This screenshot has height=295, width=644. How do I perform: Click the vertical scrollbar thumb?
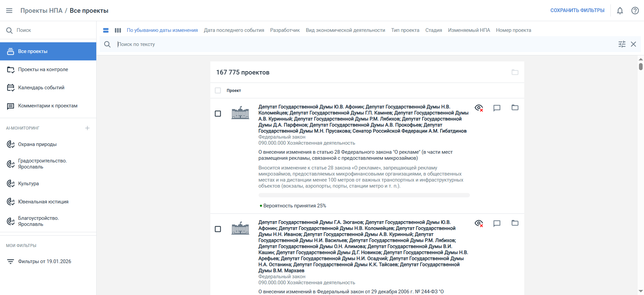click(641, 66)
